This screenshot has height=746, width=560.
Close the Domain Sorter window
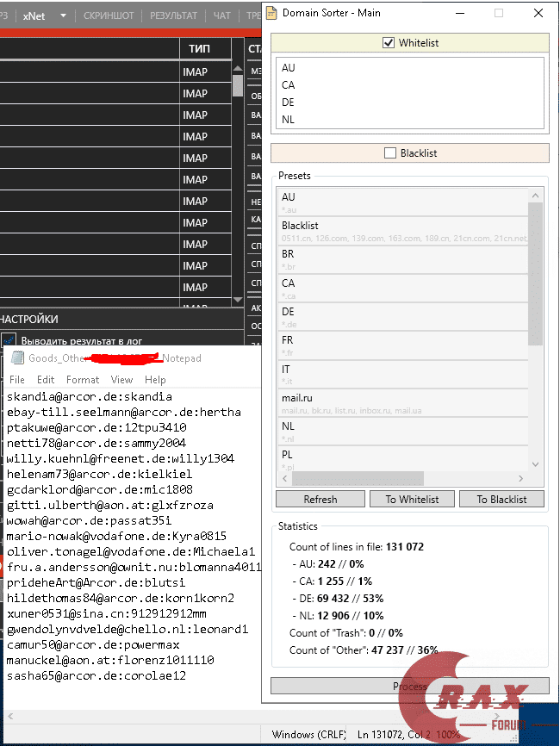(538, 13)
